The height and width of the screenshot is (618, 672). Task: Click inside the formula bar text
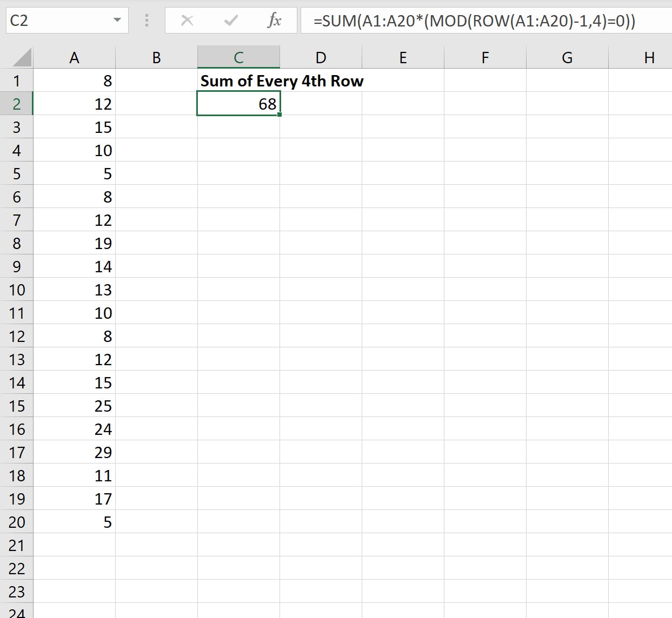click(x=474, y=21)
